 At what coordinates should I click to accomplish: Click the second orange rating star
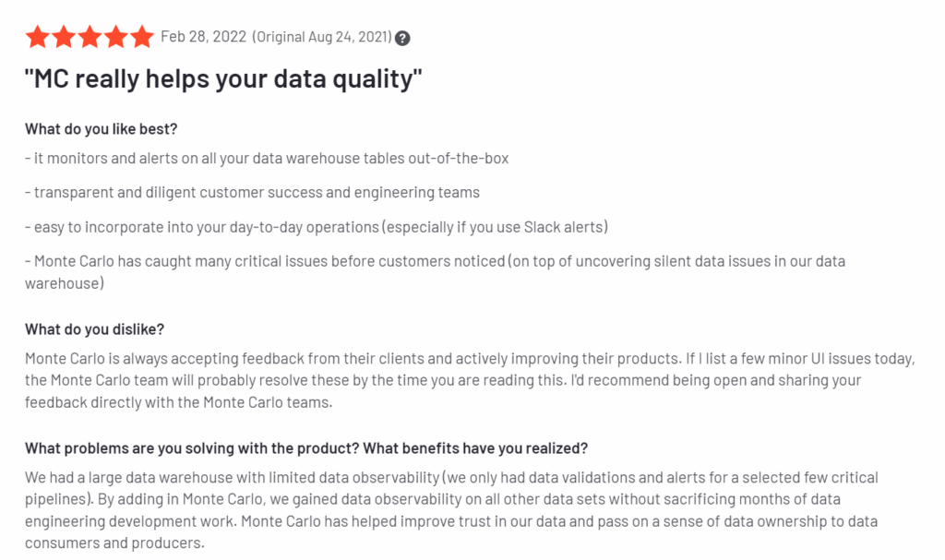(x=64, y=37)
